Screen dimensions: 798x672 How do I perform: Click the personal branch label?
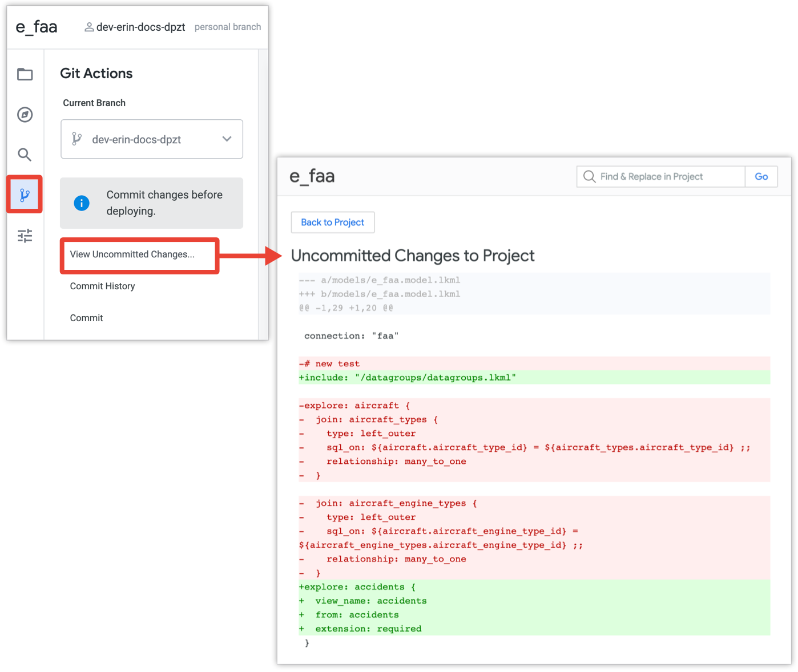[228, 27]
